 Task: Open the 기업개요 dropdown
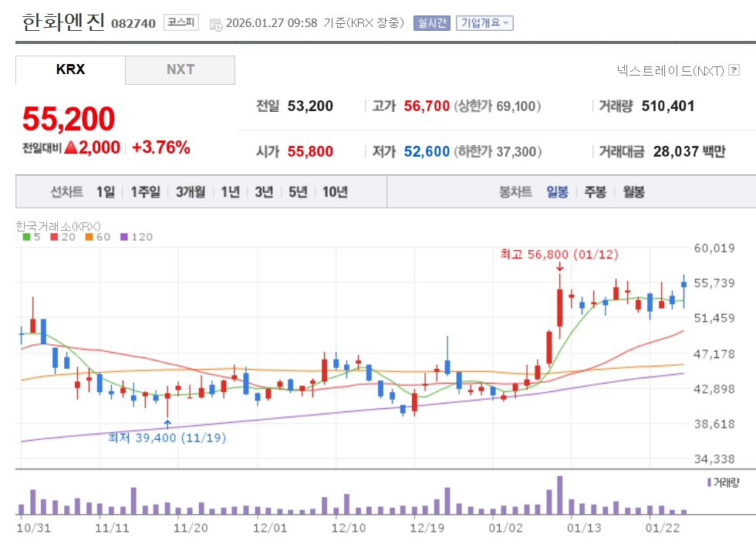coord(484,23)
